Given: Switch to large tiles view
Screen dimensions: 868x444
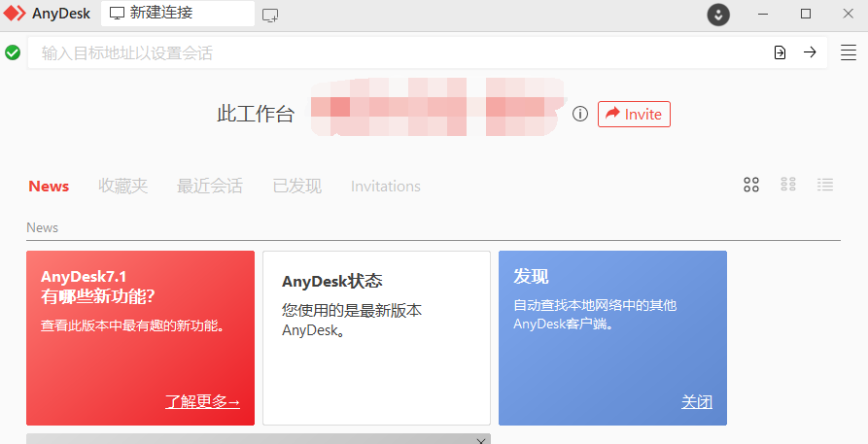Looking at the screenshot, I should click(751, 185).
